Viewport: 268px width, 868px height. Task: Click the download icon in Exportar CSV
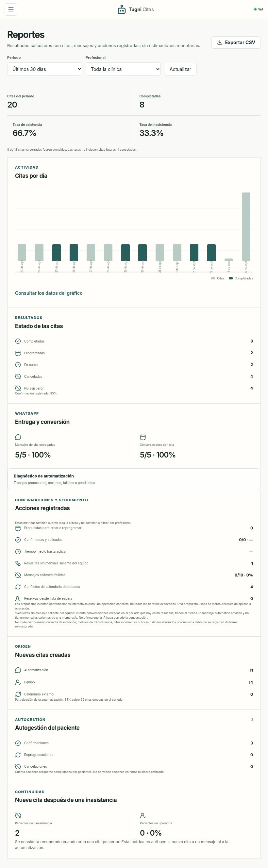click(220, 42)
